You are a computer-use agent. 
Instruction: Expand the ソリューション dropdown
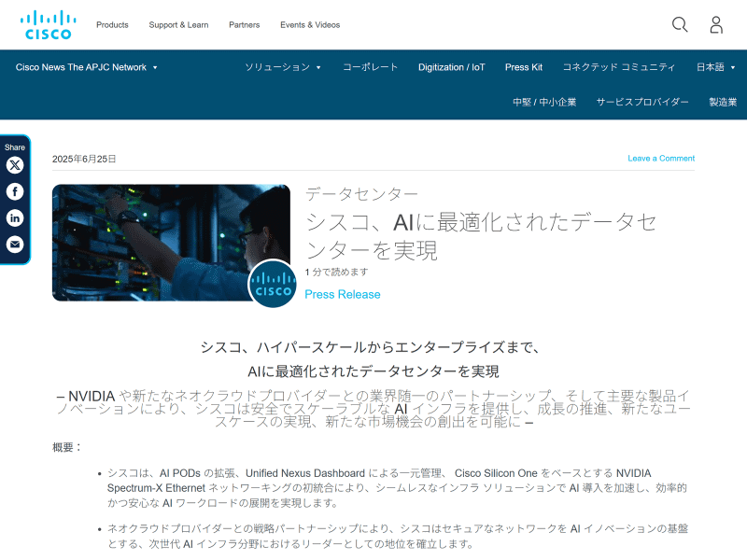pos(283,67)
